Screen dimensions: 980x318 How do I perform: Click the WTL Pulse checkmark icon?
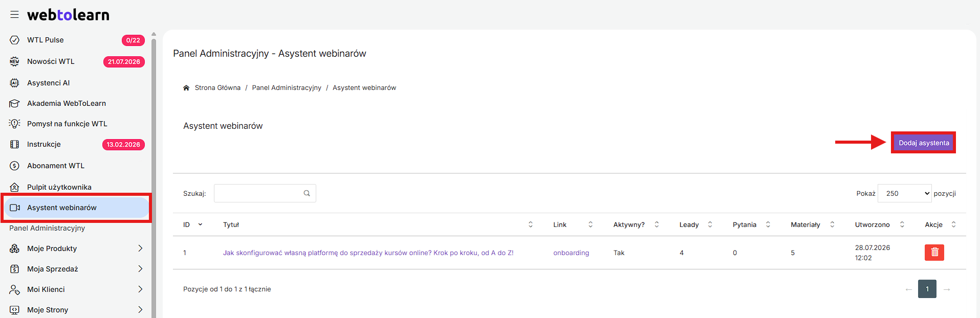(x=14, y=40)
